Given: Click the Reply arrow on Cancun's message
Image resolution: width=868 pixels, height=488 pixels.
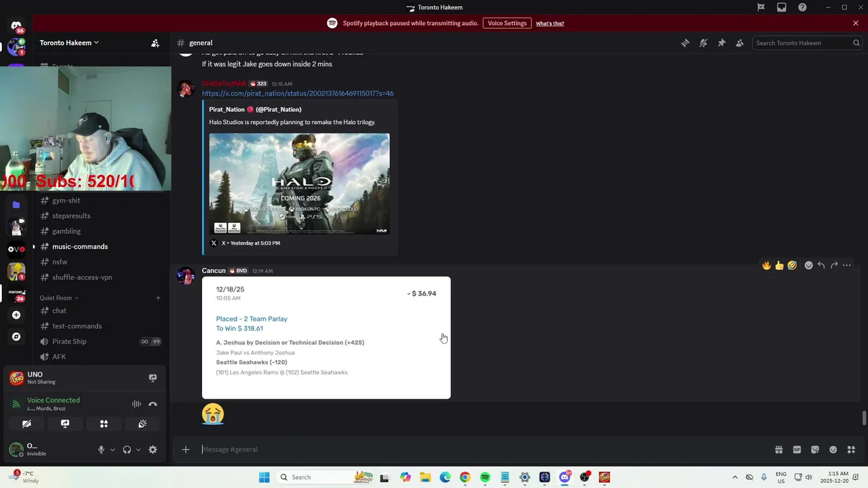Looking at the screenshot, I should coord(821,265).
